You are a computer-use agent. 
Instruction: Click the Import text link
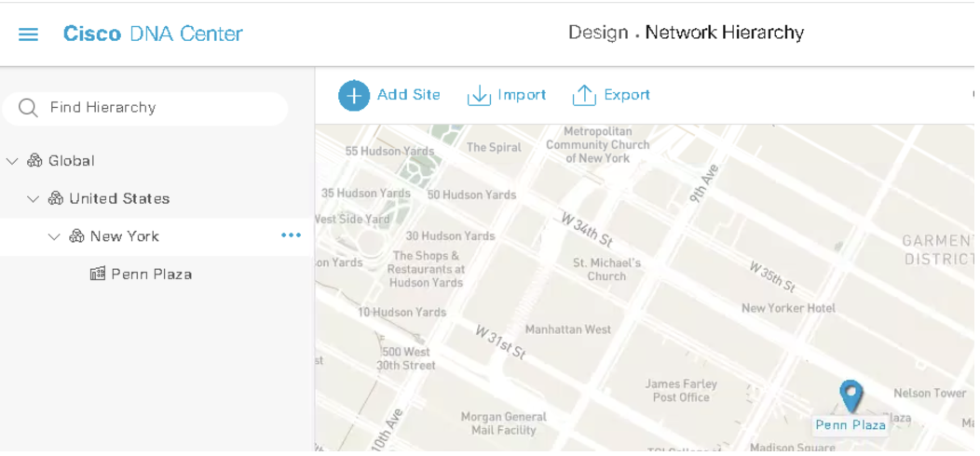coord(522,95)
